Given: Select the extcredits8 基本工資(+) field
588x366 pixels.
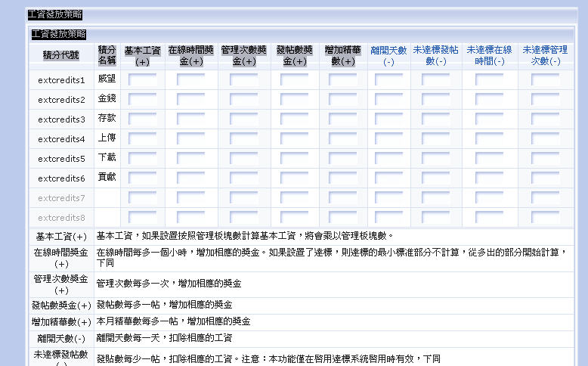Looking at the screenshot, I should (x=143, y=218).
